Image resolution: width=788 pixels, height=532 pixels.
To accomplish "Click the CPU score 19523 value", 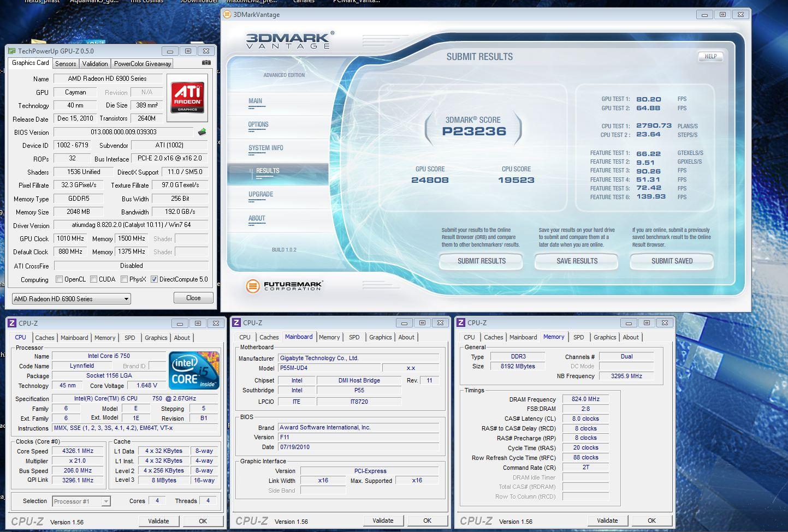I will click(x=516, y=180).
